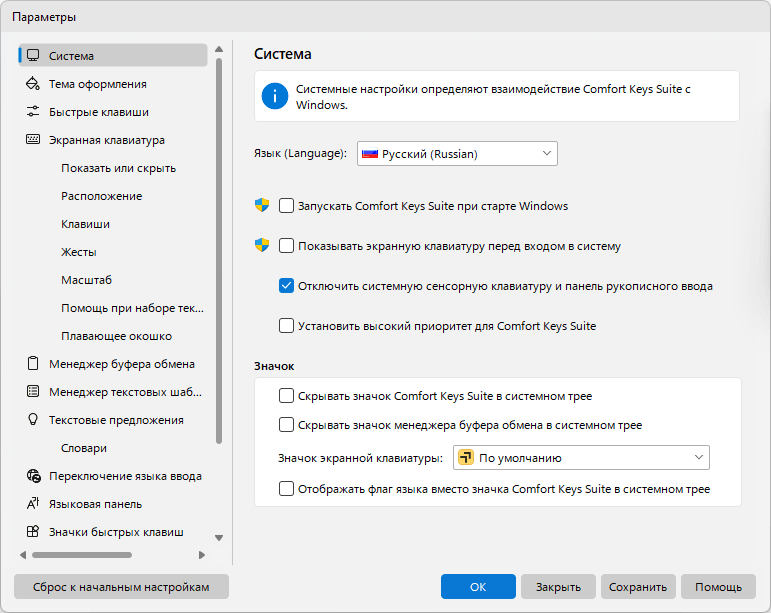Click the letter icon beside Языковая панель

click(x=33, y=503)
